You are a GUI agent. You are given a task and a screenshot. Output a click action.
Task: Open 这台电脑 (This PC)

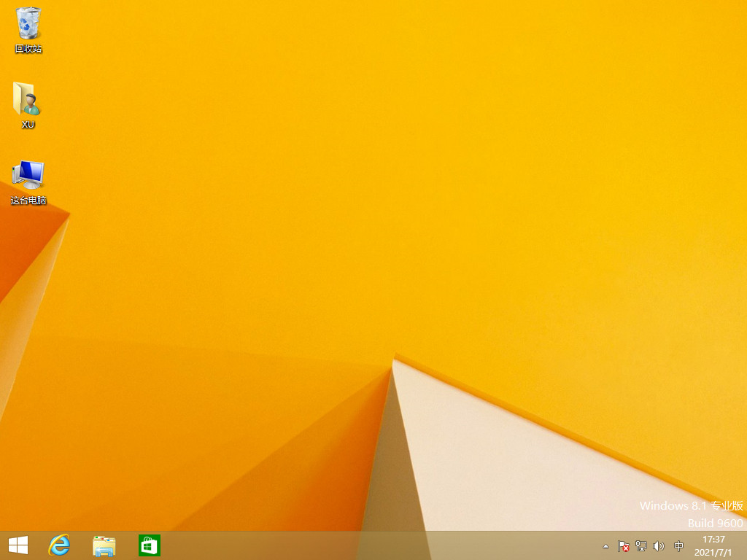pos(28,175)
